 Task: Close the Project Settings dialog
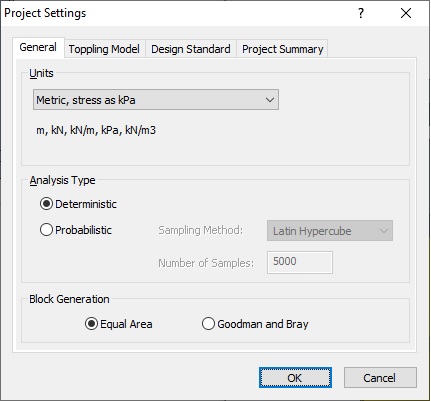406,13
